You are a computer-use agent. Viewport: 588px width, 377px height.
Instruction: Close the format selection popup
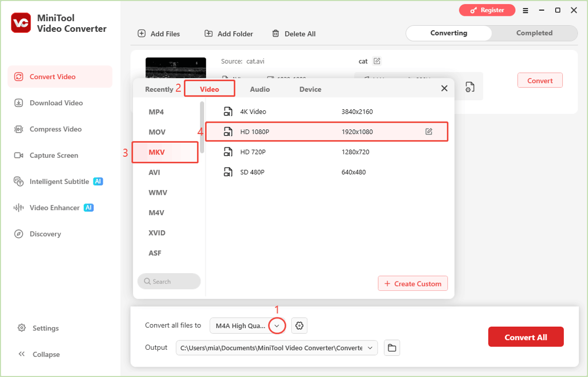click(x=444, y=88)
